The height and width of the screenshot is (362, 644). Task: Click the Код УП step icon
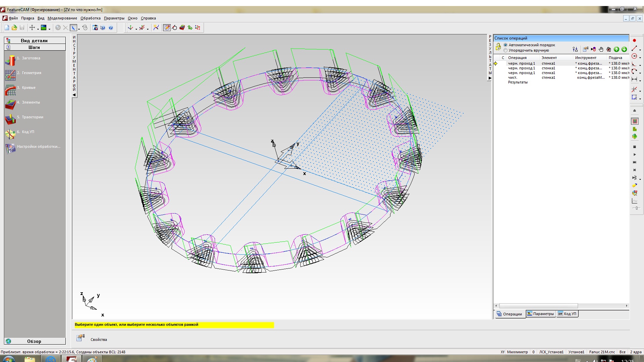10,134
